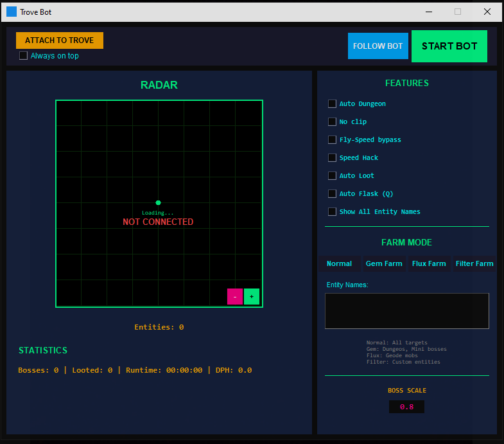Close the Trove Bot window
This screenshot has width=504, height=444.
point(487,12)
